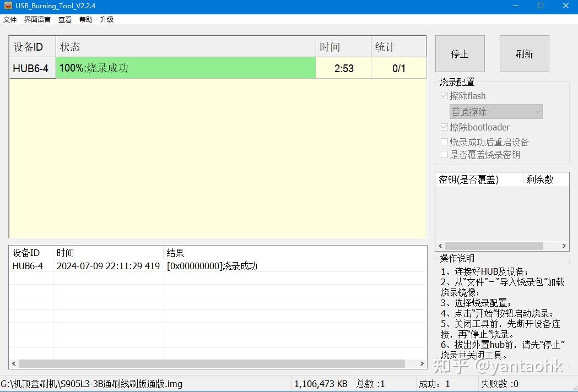The image size is (578, 392).
Task: Open the 查看 menu
Action: (64, 19)
